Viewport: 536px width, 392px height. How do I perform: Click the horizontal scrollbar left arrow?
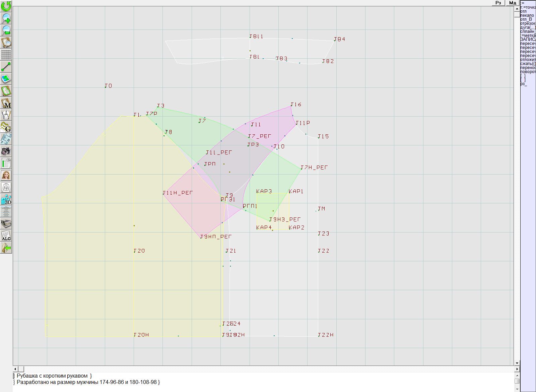(15, 369)
